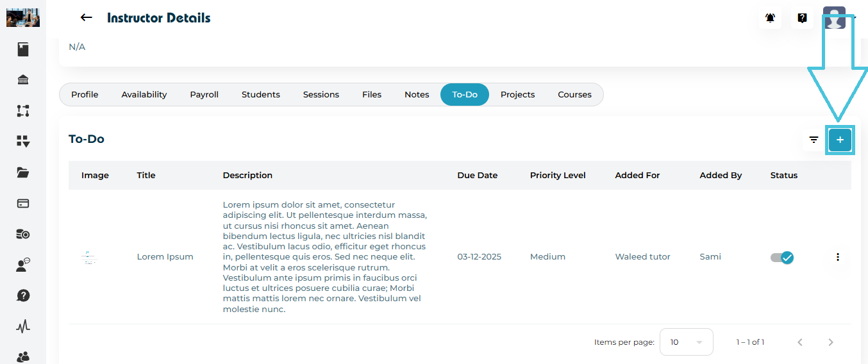
Task: Click the activity pulse icon in sidebar
Action: click(23, 326)
